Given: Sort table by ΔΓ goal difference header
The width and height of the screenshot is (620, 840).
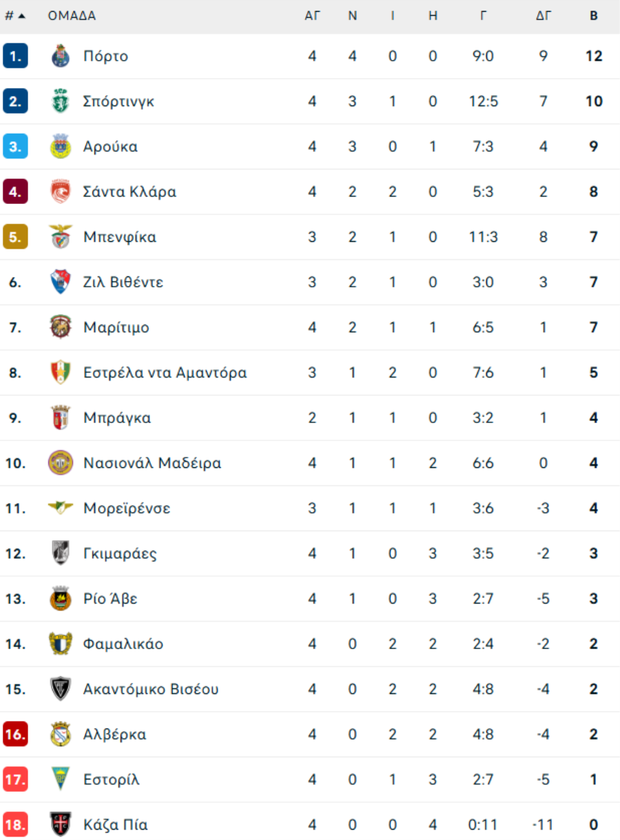Looking at the screenshot, I should pos(544,16).
